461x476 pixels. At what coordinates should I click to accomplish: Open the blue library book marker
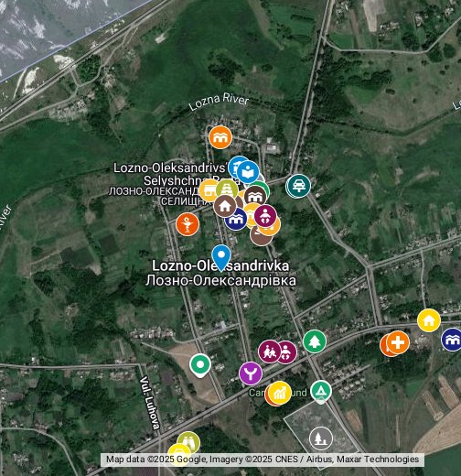point(248,172)
